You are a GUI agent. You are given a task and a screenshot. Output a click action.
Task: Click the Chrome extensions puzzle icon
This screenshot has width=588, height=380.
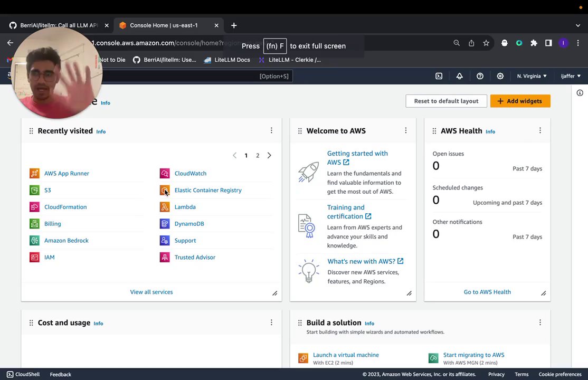click(534, 43)
